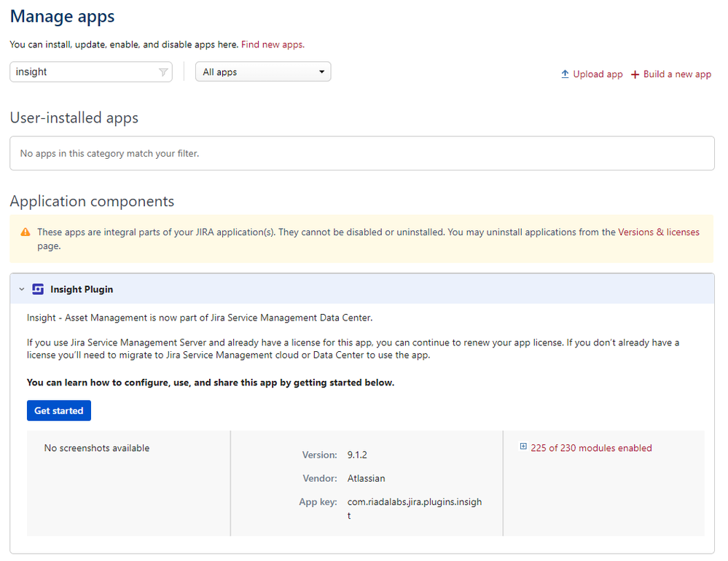Click the Insight Plugin title text
Screen dimensions: 728x561
82,289
